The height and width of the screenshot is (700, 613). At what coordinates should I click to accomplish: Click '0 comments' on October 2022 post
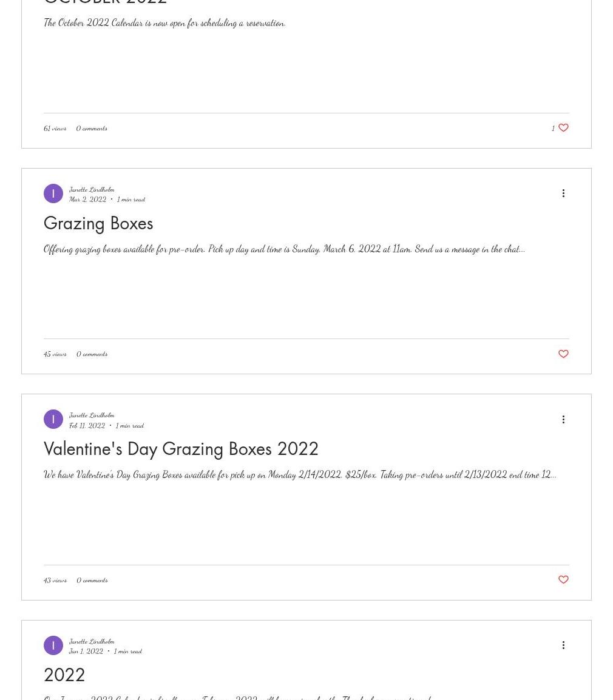coord(92,129)
